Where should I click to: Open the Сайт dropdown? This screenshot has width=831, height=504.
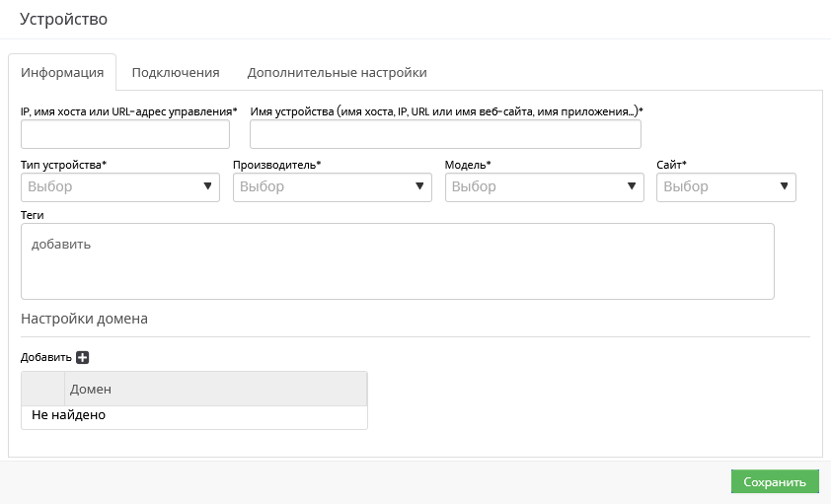point(726,186)
